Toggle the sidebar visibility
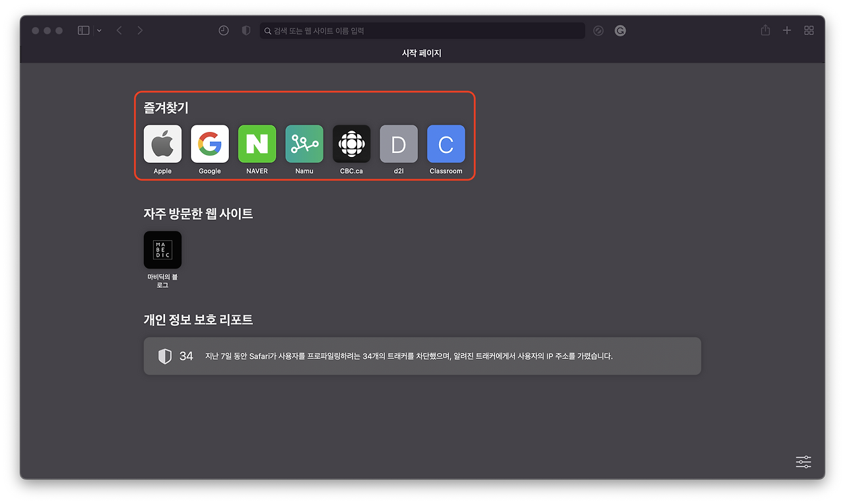 click(x=84, y=30)
